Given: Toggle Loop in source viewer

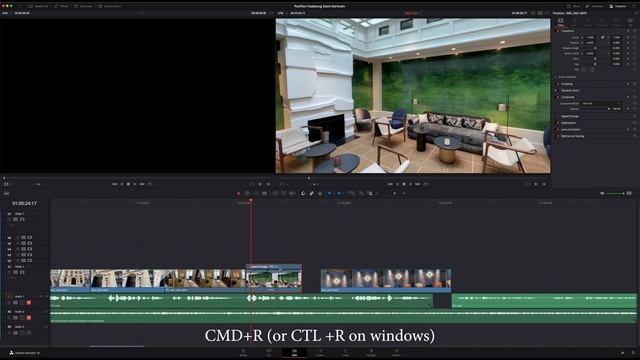Looking at the screenshot, I should [x=150, y=184].
